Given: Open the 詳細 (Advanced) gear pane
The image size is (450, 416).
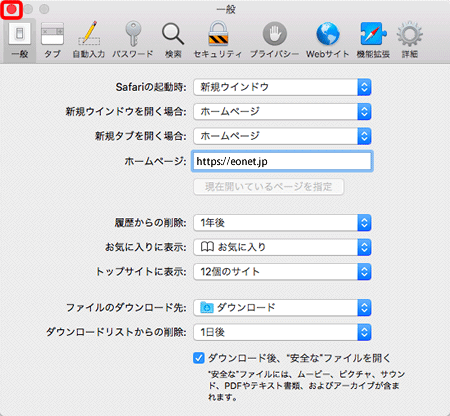Looking at the screenshot, I should pos(410,40).
